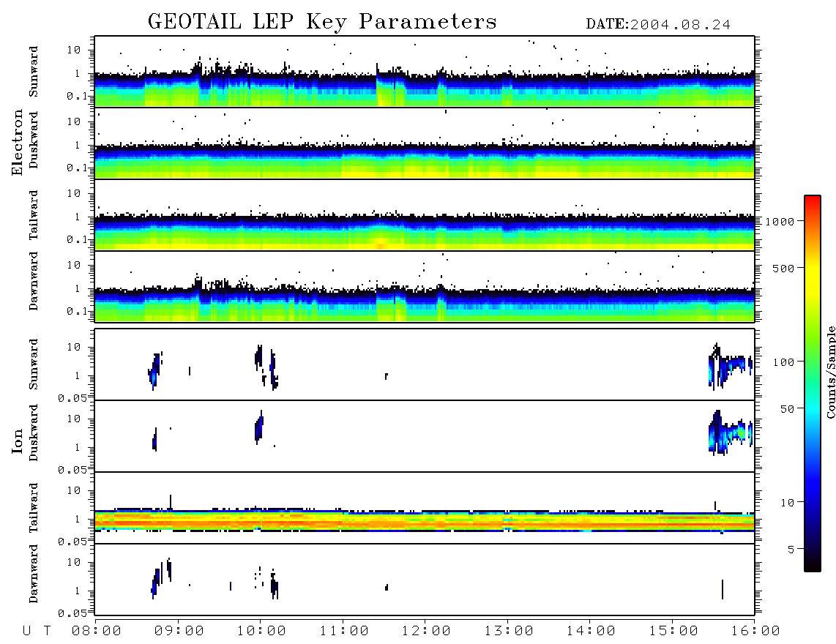
Task: Click the 15:00 time axis label
Action: [673, 631]
